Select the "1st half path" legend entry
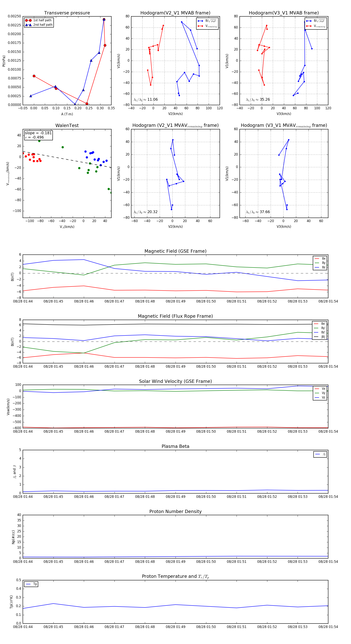 (x=38, y=20)
